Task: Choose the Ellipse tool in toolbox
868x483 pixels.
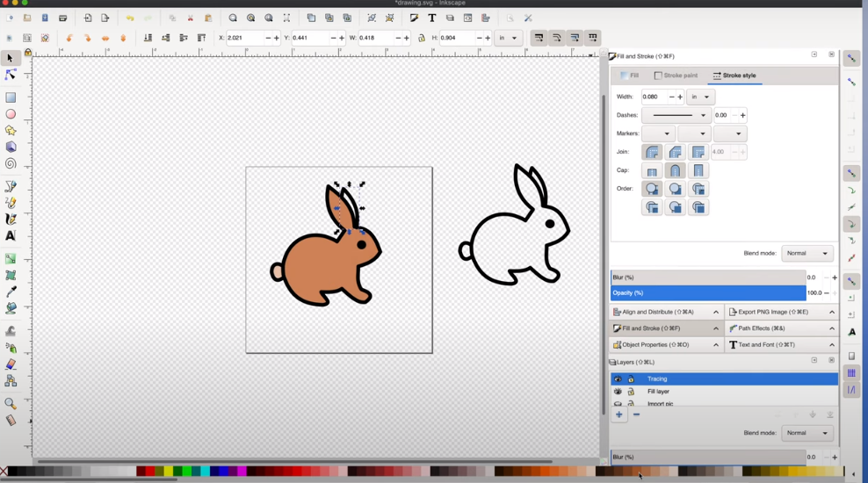Action: pyautogui.click(x=10, y=114)
